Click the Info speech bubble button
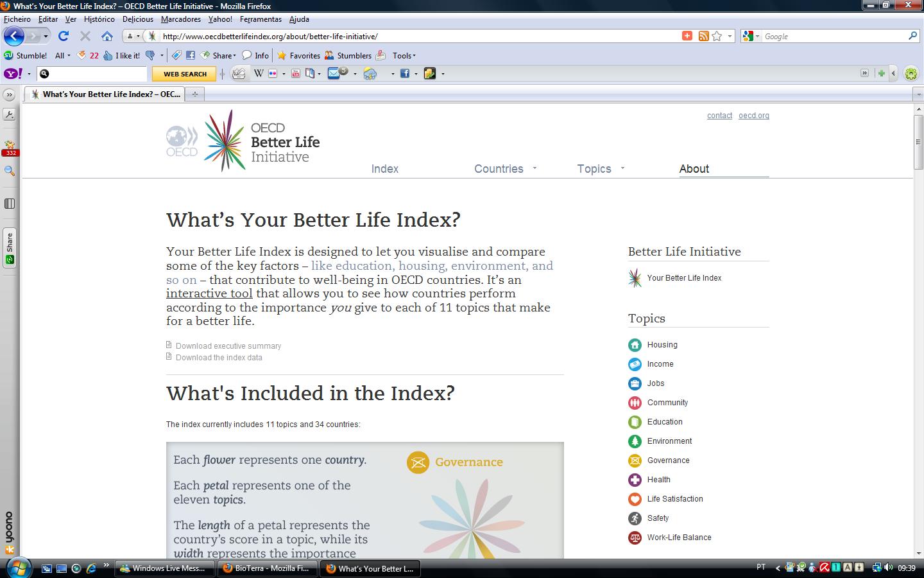This screenshot has width=924, height=578. (x=255, y=55)
